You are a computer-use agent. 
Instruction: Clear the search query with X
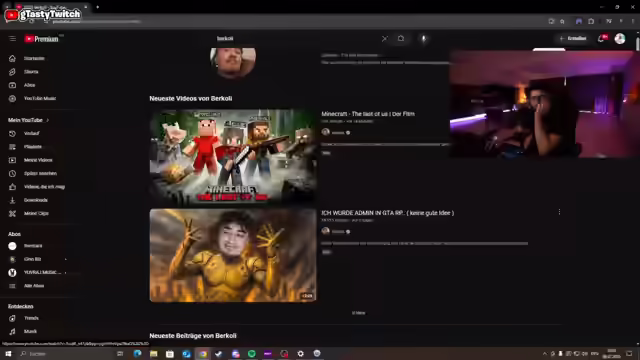pos(384,39)
